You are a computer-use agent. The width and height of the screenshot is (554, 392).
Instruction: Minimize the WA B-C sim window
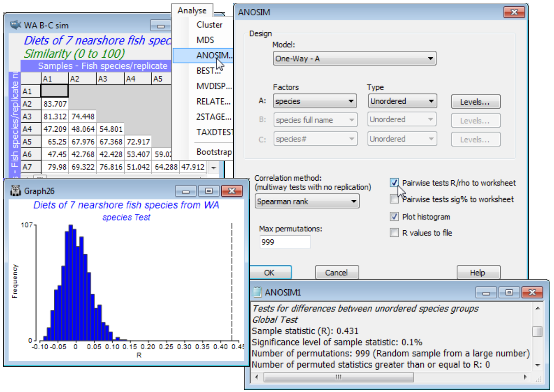click(x=161, y=26)
